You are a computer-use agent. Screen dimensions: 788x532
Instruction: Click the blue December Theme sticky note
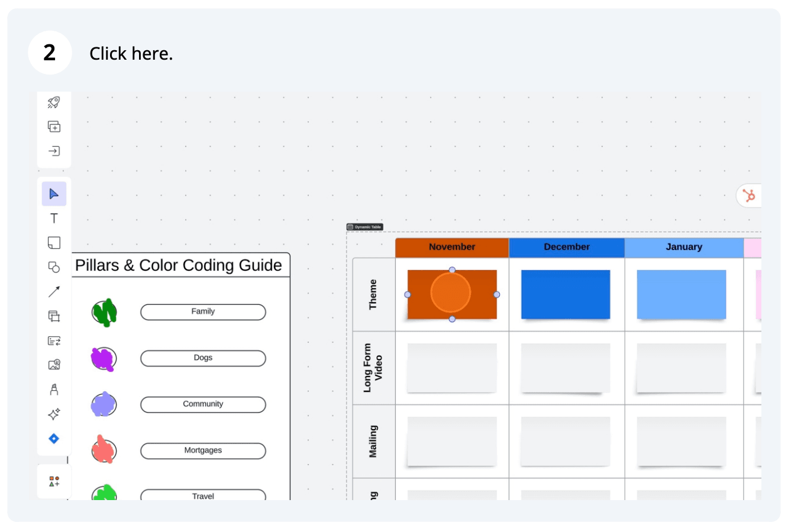pos(566,294)
